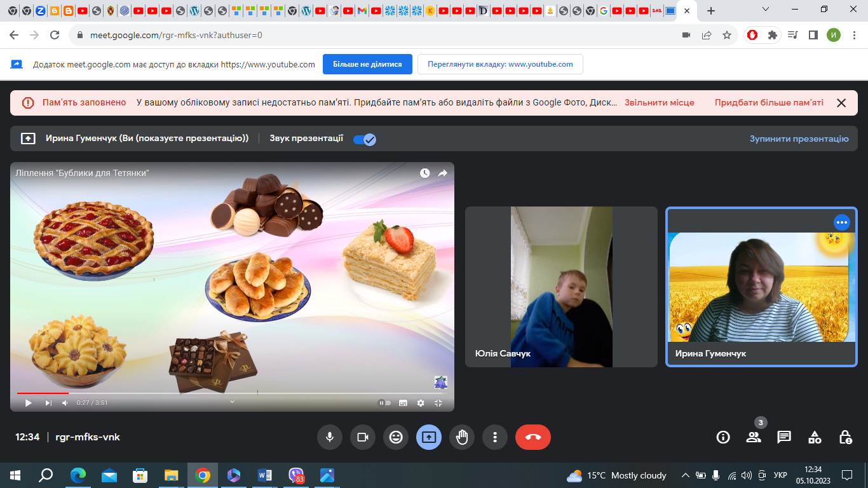Click the address bar URL
This screenshot has width=868, height=488.
[175, 36]
